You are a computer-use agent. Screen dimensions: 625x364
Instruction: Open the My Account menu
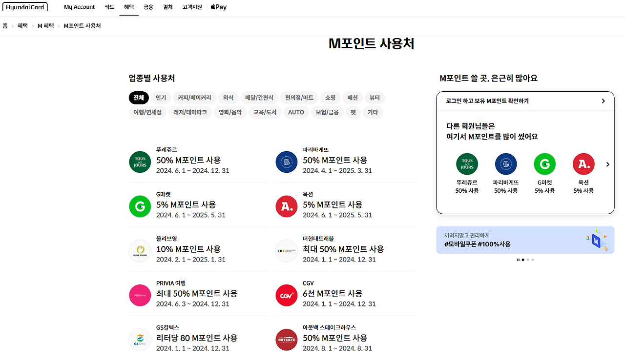tap(80, 7)
